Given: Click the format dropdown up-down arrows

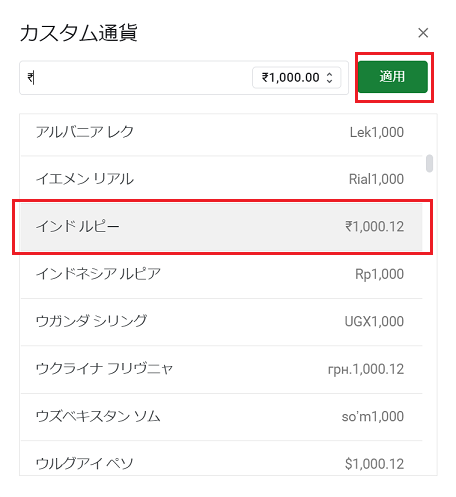Looking at the screenshot, I should point(329,78).
